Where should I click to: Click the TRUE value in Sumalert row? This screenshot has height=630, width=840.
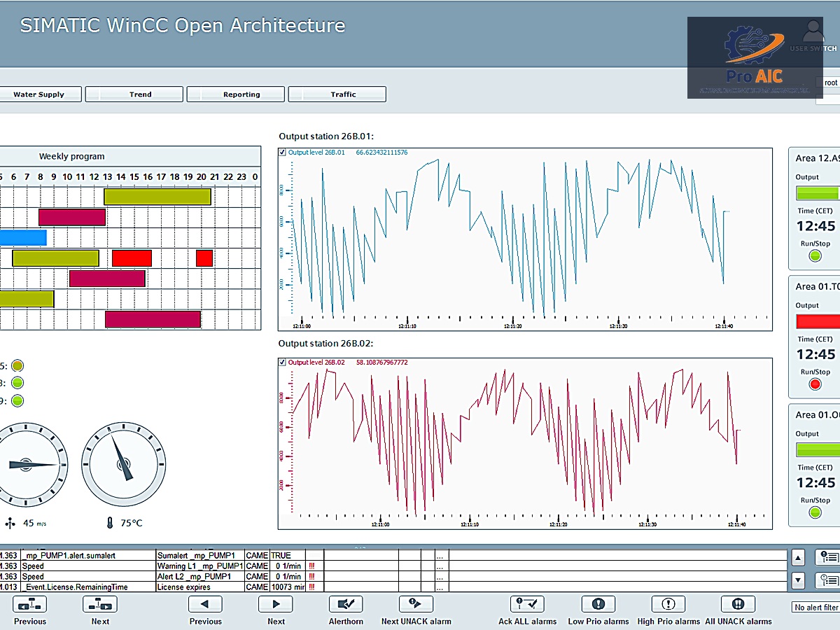tap(288, 556)
